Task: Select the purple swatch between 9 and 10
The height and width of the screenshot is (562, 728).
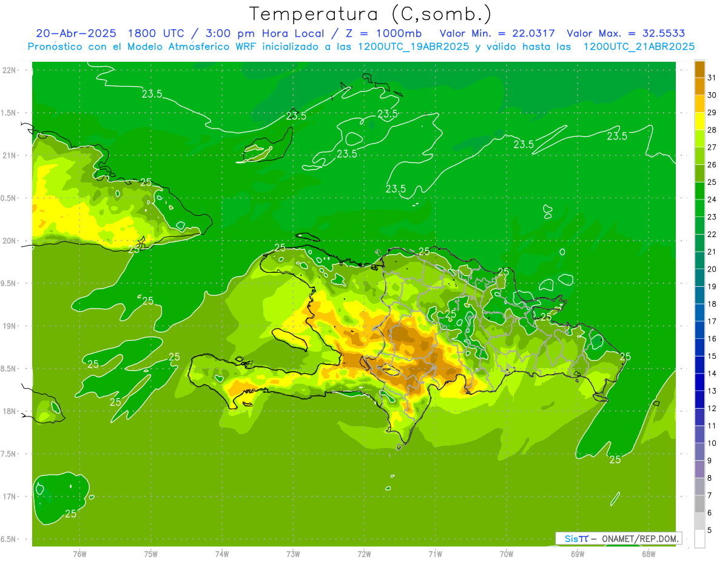Action: [699, 452]
